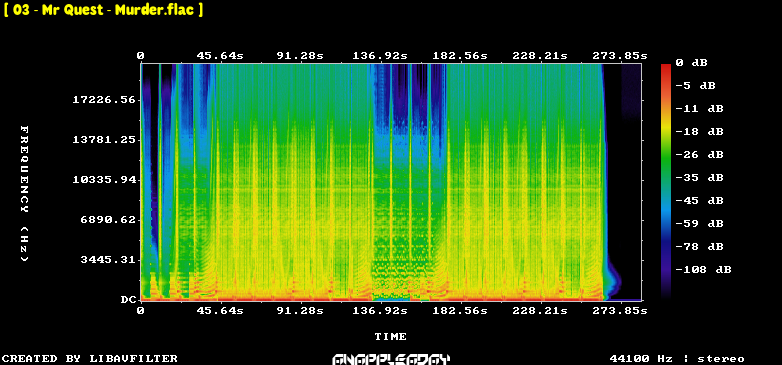The height and width of the screenshot is (365, 782).
Task: Click the red 0 dB end of color scale
Action: click(x=666, y=68)
